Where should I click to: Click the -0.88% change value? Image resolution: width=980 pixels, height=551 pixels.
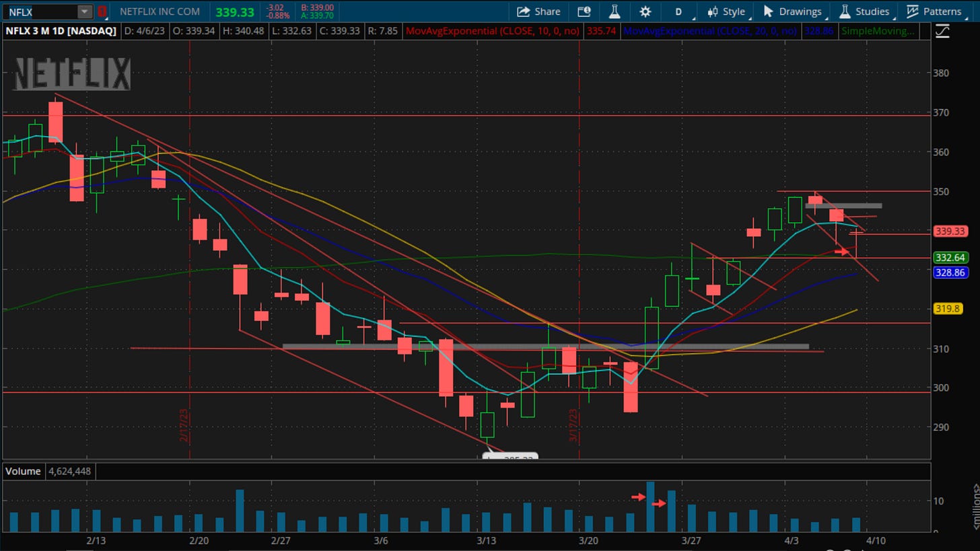tap(278, 15)
